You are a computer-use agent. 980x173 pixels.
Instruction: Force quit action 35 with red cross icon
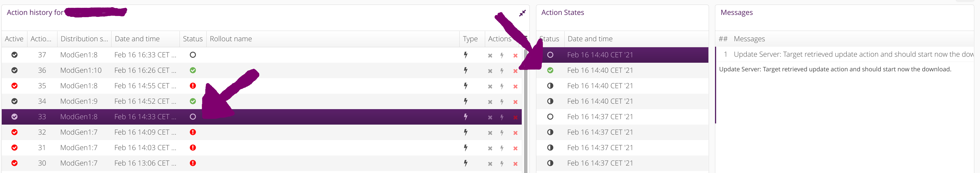tap(515, 86)
